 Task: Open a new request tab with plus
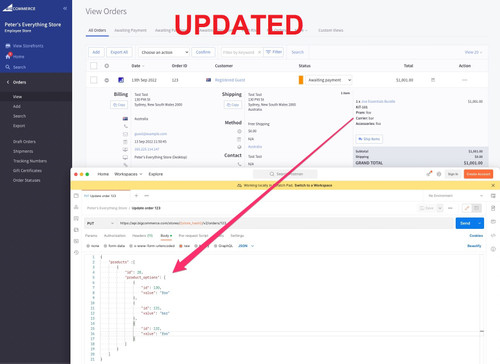(136, 196)
